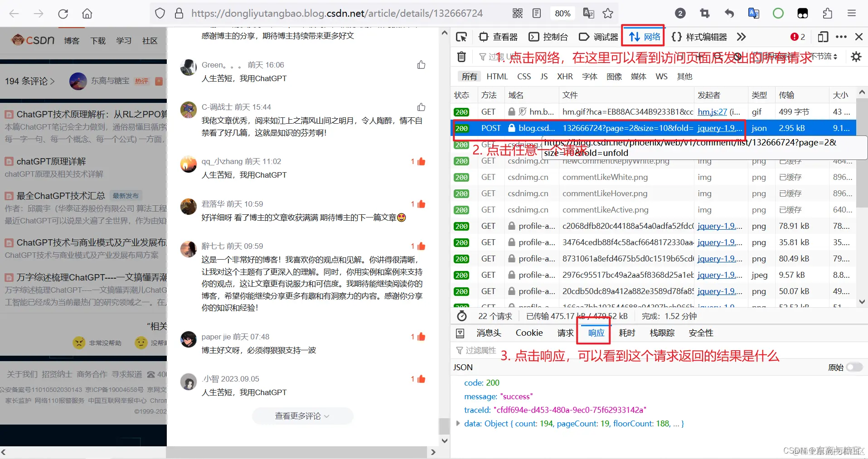
Task: Open the 调试器 debugger tab
Action: tap(599, 37)
